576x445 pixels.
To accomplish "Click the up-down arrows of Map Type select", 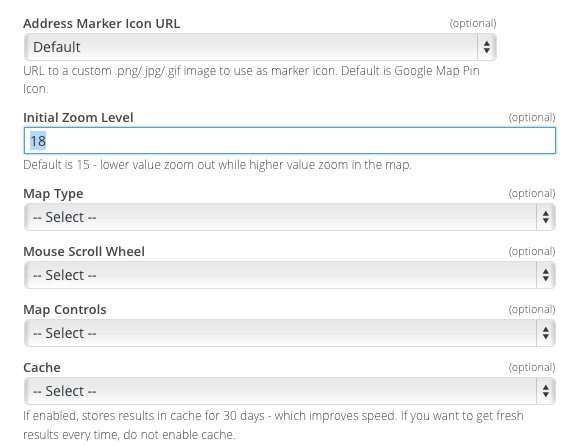I will click(546, 217).
